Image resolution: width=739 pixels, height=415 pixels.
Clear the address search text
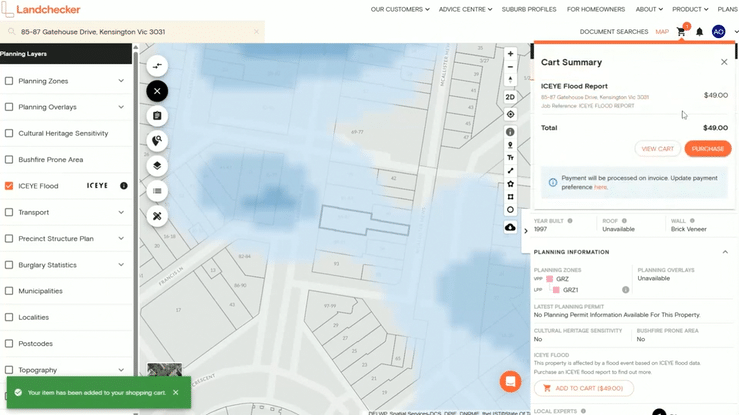tap(256, 32)
